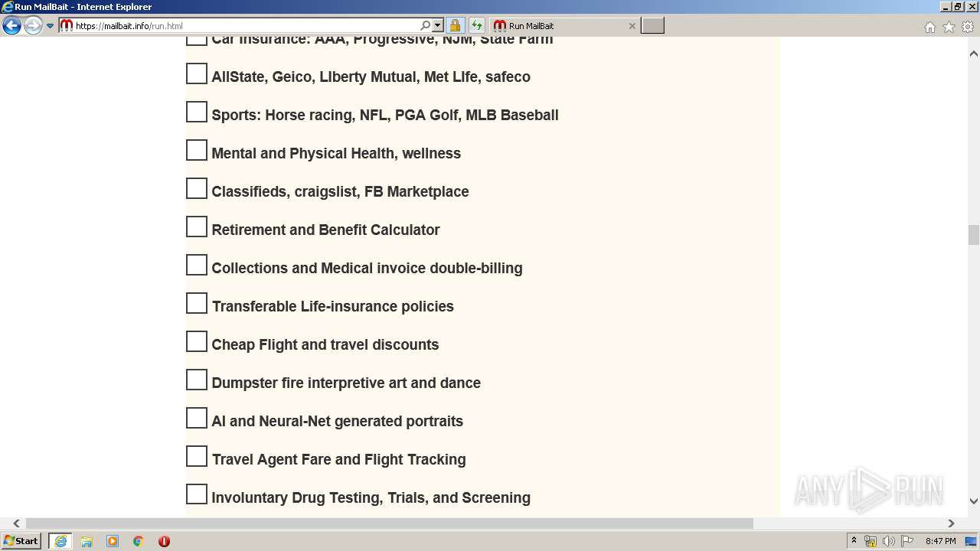Check Collections and Medical invoice box
The image size is (980, 551).
[x=197, y=265]
